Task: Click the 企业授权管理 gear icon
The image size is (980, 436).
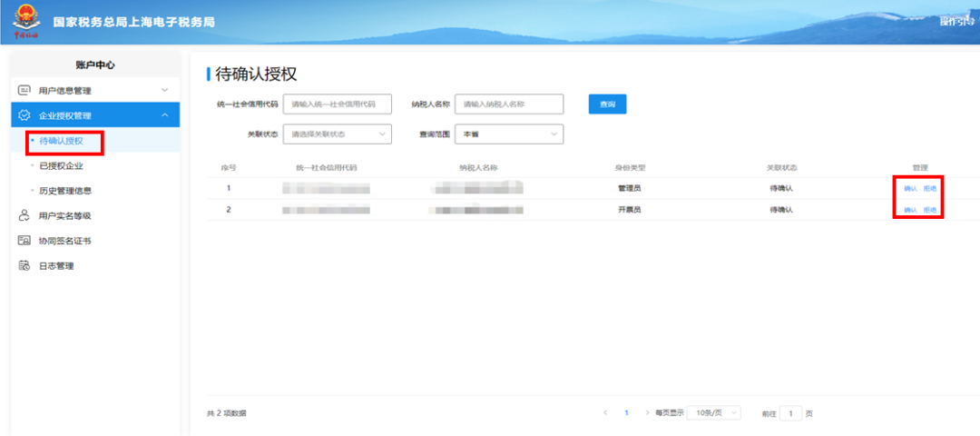Action: (x=24, y=115)
